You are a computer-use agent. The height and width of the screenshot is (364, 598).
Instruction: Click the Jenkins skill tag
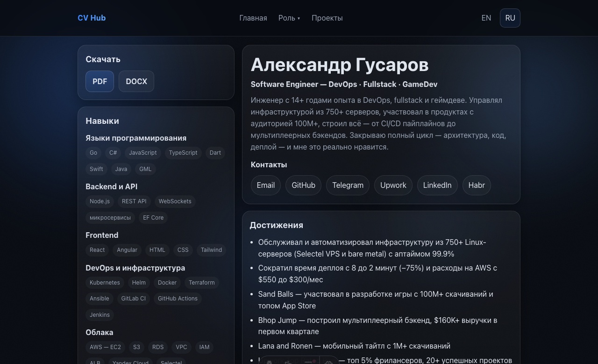(100, 315)
